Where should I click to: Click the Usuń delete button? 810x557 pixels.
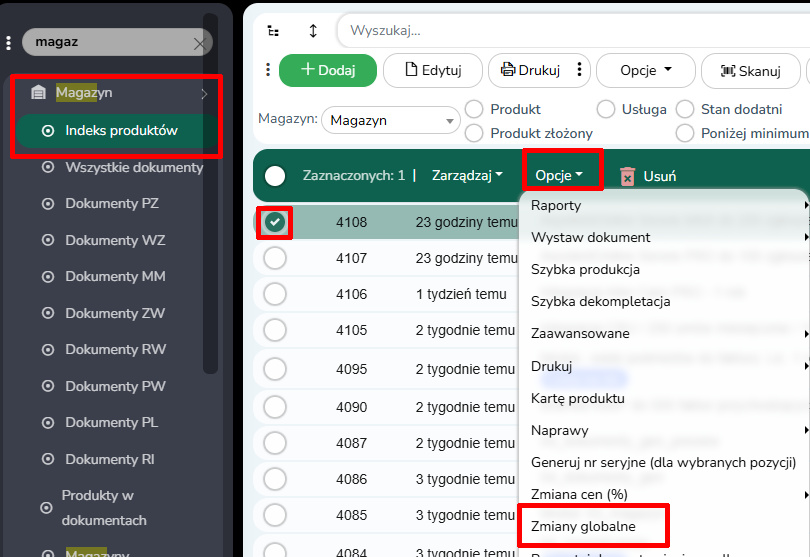[648, 176]
